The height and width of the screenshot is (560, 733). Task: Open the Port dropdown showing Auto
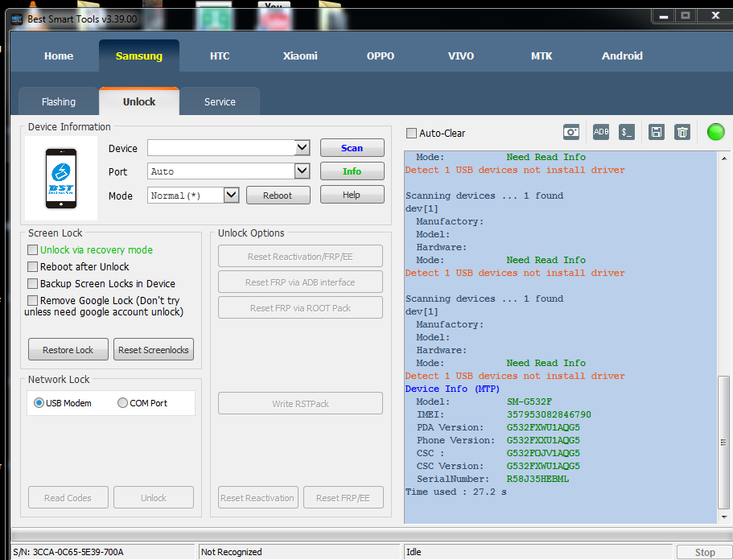(x=303, y=171)
